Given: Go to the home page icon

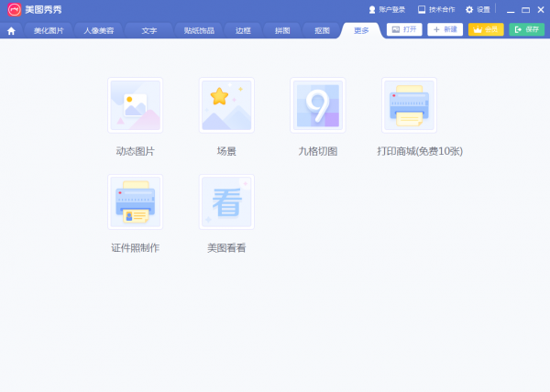Looking at the screenshot, I should click(x=11, y=31).
